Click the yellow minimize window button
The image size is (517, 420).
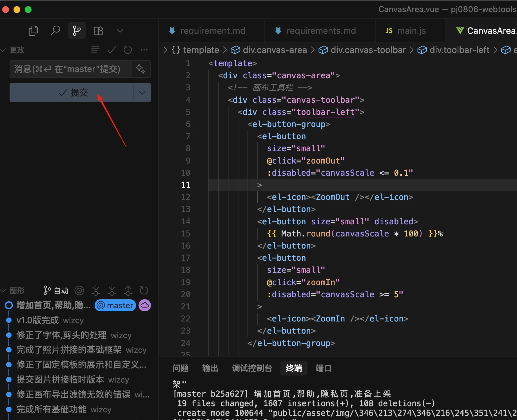click(17, 10)
